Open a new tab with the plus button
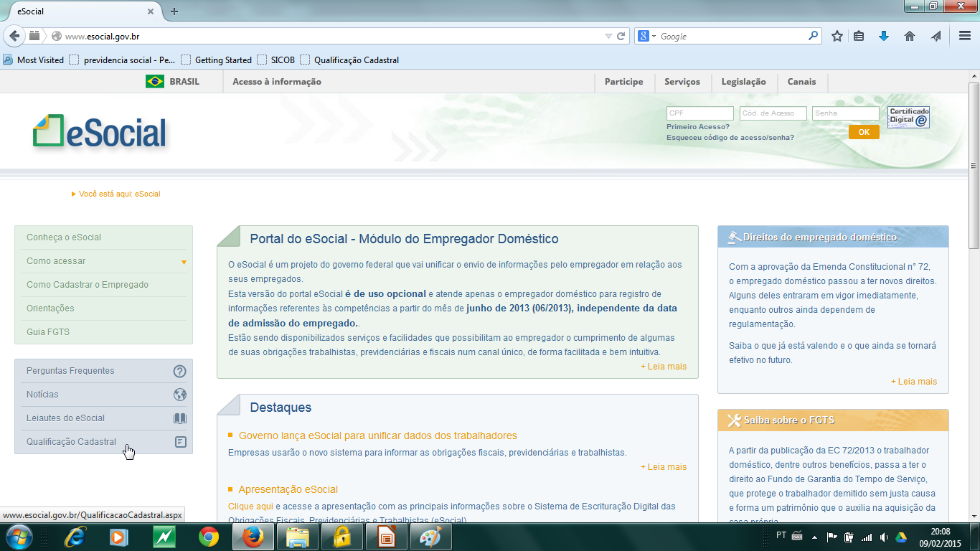980x551 pixels. click(174, 11)
